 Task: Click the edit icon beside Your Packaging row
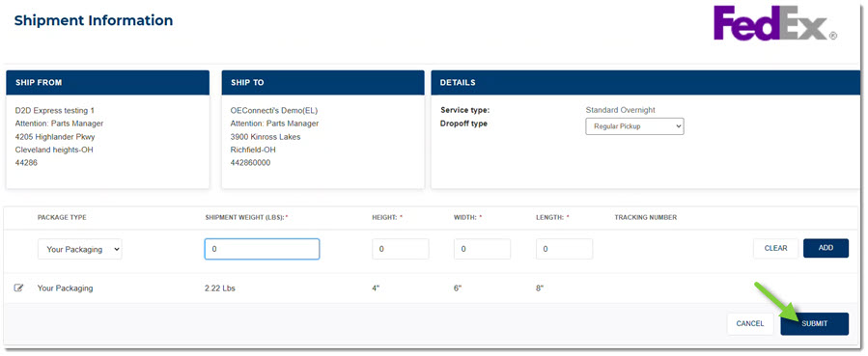18,288
